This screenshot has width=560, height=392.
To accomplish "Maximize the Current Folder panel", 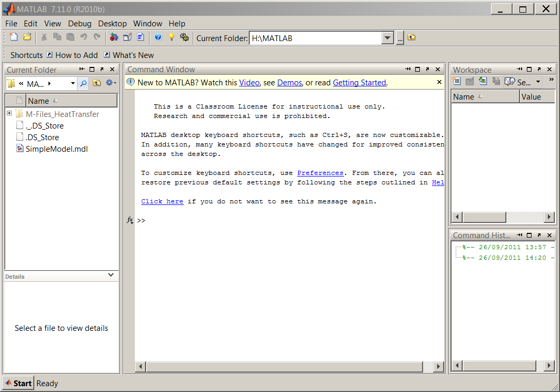I will pyautogui.click(x=92, y=70).
